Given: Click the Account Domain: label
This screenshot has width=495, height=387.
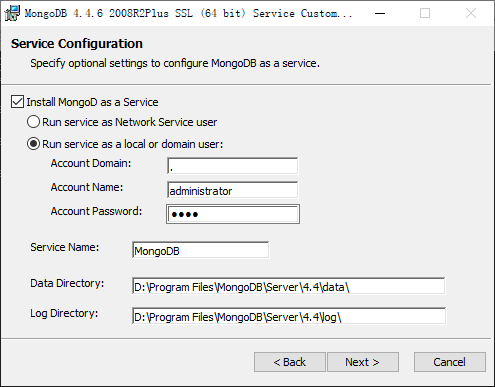Looking at the screenshot, I should 91,163.
